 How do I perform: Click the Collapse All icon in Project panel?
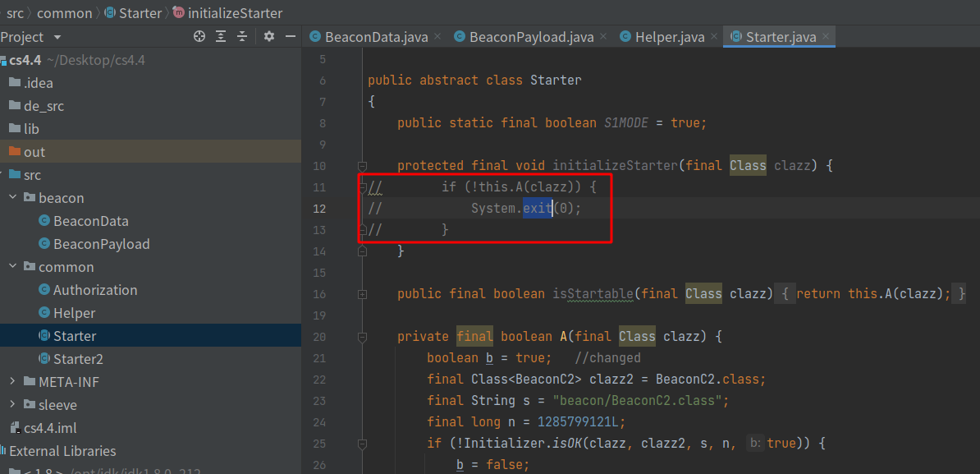(242, 37)
